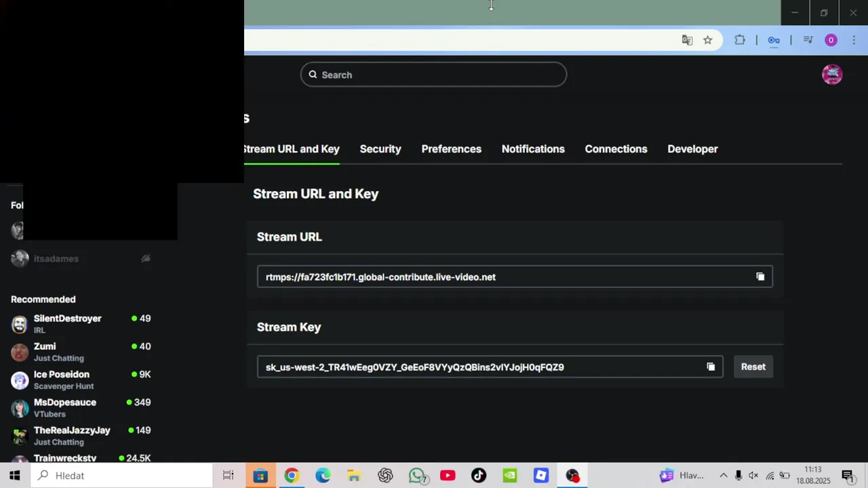868x488 pixels.
Task: Open Roblox from the taskbar
Action: 541,476
